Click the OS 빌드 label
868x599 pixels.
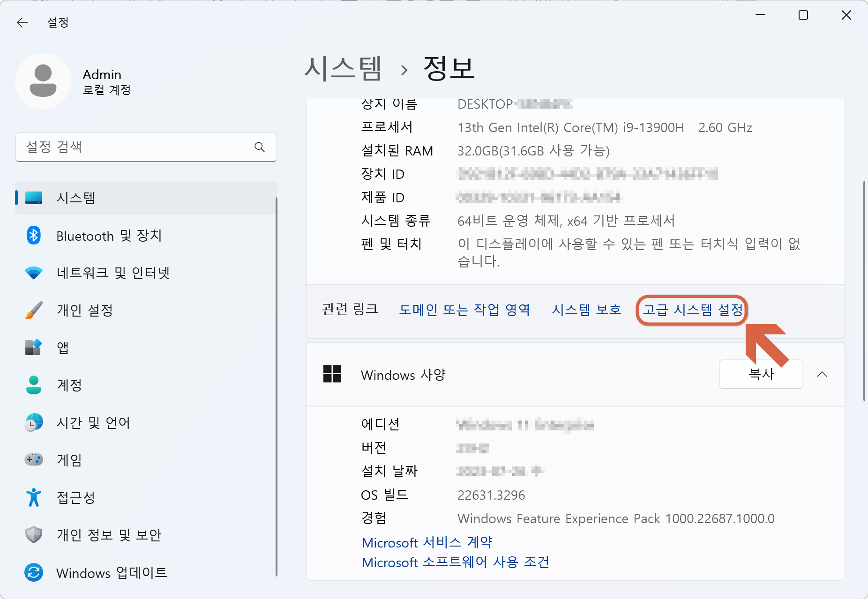click(x=385, y=495)
